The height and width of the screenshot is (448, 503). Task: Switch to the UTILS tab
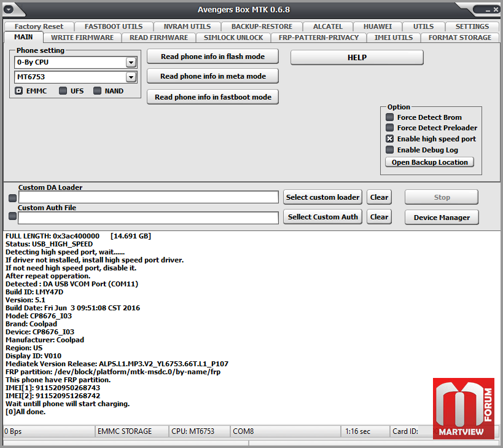point(423,26)
